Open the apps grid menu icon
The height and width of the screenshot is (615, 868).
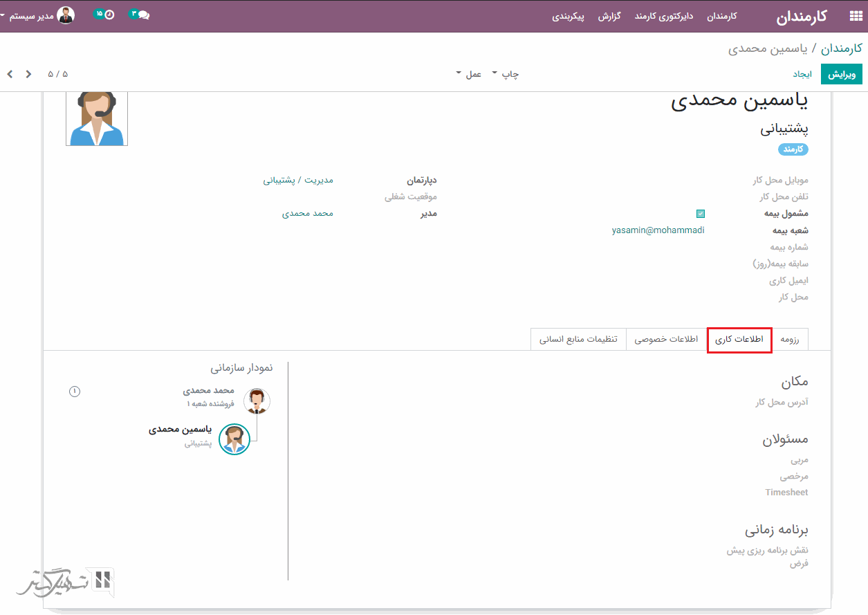[856, 17]
